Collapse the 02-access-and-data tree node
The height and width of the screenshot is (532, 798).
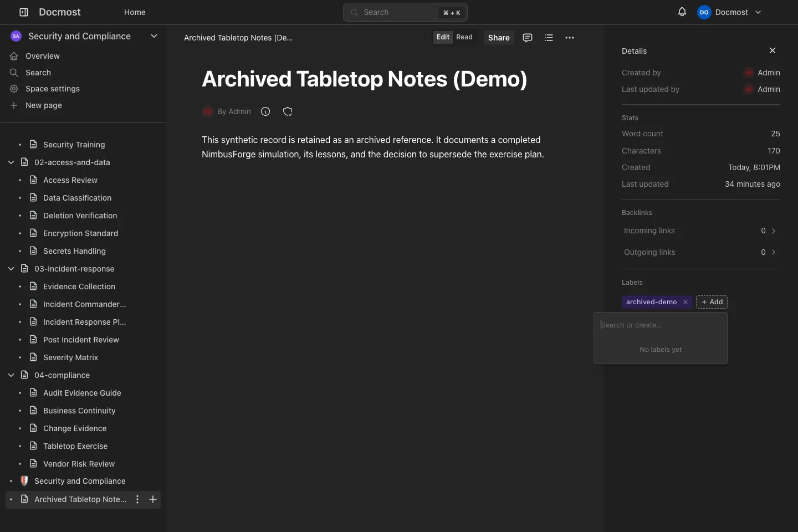(11, 162)
